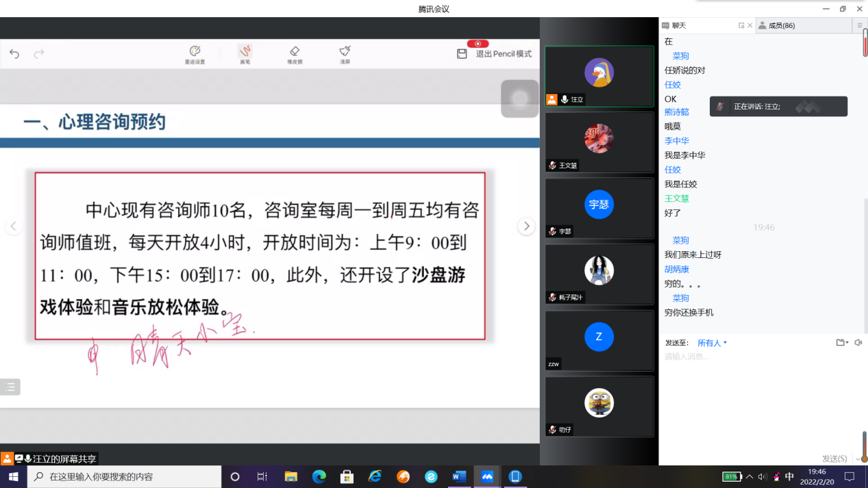This screenshot has width=868, height=488.
Task: Click the speaker icon above the message box
Action: click(858, 343)
